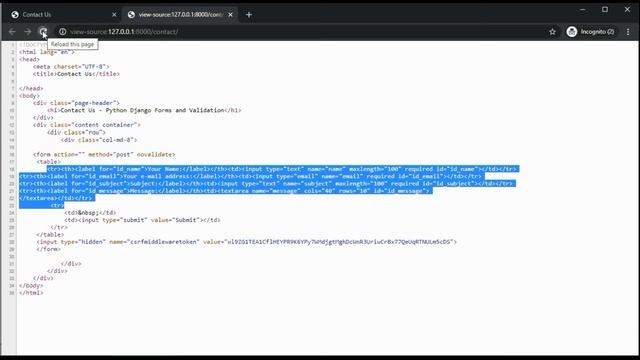Click the h1 Python Django Forms heading line
The height and width of the screenshot is (360, 640).
(144, 110)
